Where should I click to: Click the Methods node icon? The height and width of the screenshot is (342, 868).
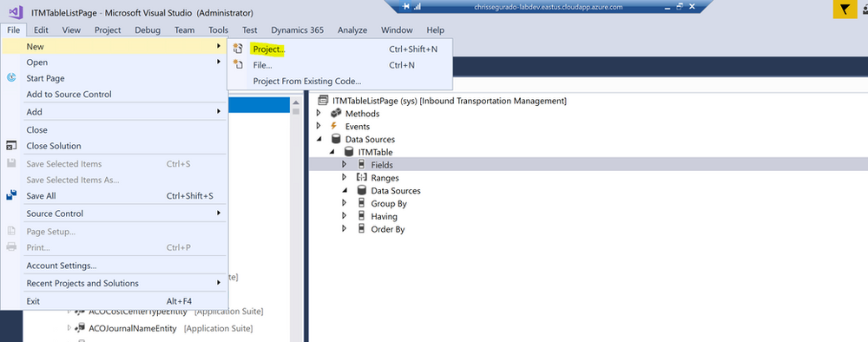(335, 113)
